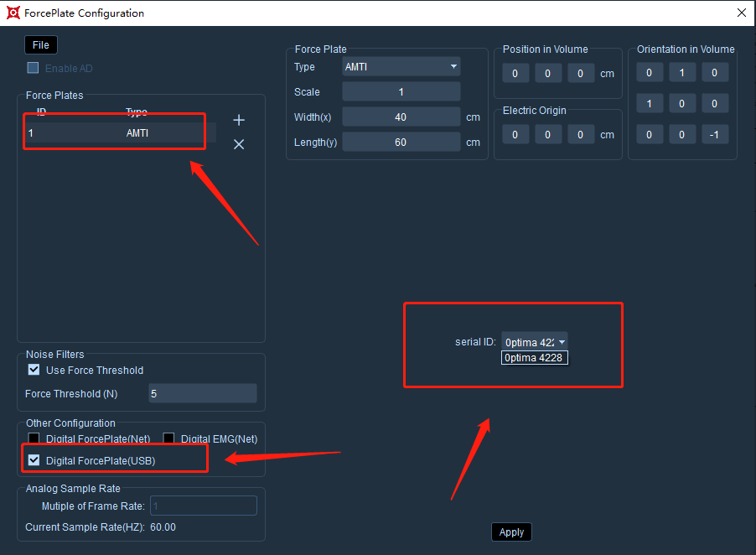Edit orientation matrix second row last cell
Screen dimensions: 756x555
point(715,103)
